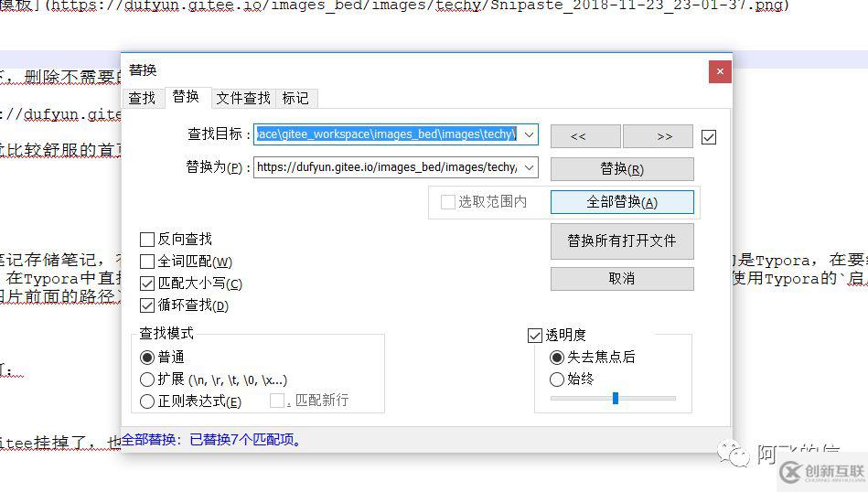Screen dimensions: 868x492
Task: Switch to the 标记 tab
Action: pyautogui.click(x=295, y=98)
